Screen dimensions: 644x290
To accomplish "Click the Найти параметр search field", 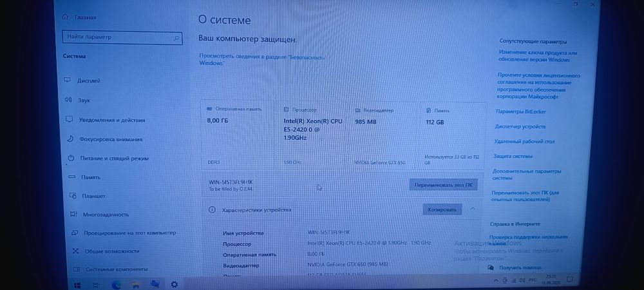I will tap(122, 37).
